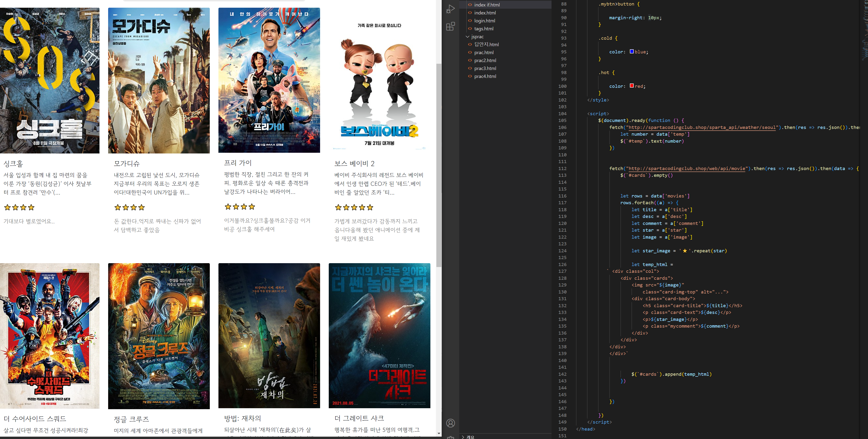This screenshot has width=868, height=439.
Task: Click code line 'let star_image' with repeat(star)
Action: pyautogui.click(x=679, y=251)
